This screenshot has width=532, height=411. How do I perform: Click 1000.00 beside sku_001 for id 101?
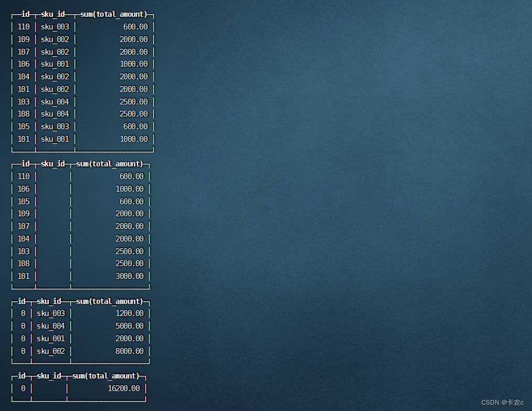point(134,139)
